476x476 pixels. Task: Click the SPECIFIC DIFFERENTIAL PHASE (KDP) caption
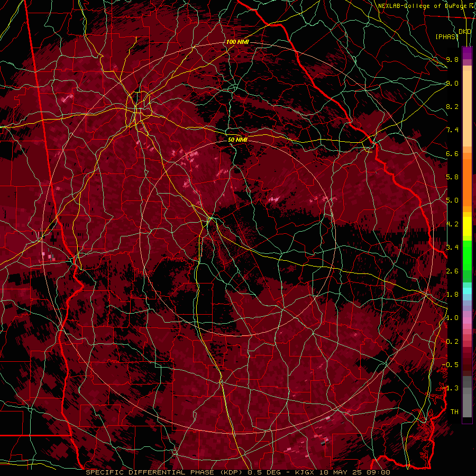pos(165,472)
